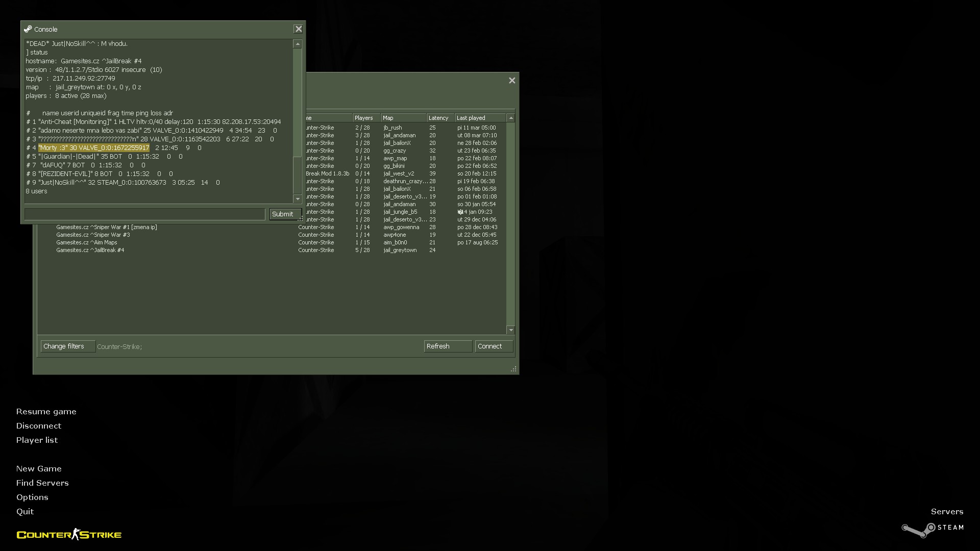Start a New Game
Image resolution: width=980 pixels, height=551 pixels.
pos(39,469)
